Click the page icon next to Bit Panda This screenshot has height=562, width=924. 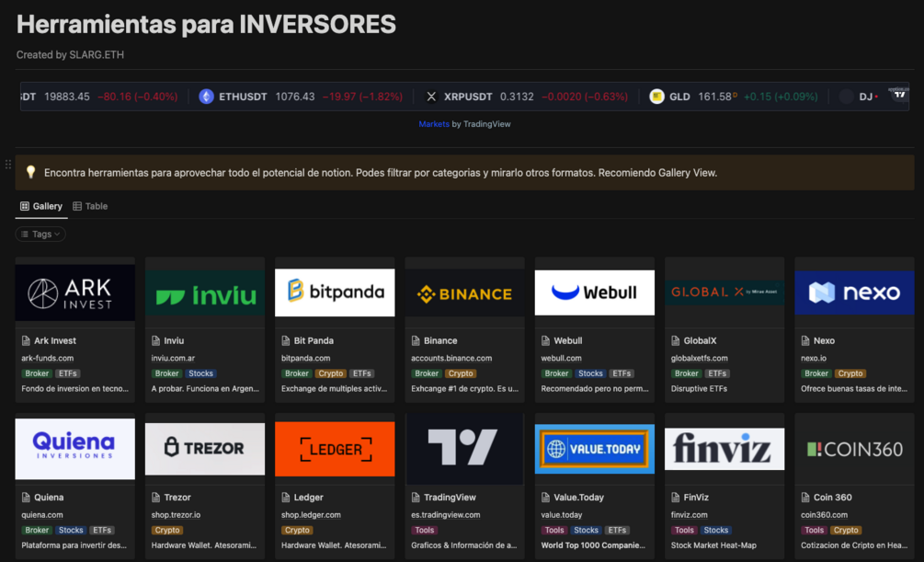[286, 340]
